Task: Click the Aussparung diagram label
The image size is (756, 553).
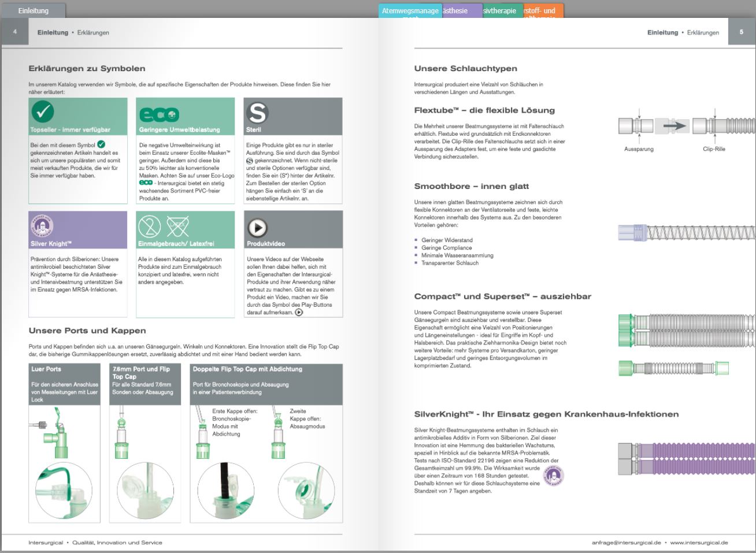Action: [639, 149]
